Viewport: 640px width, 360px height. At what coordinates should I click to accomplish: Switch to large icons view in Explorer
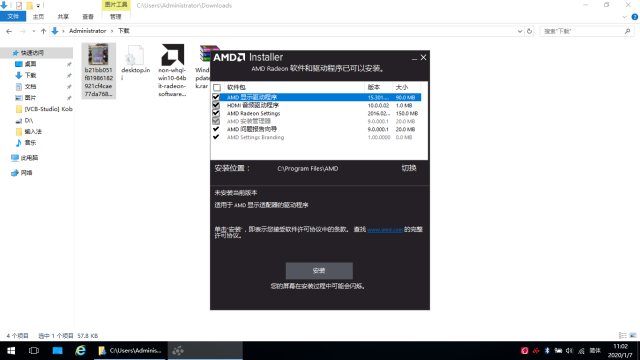click(633, 336)
